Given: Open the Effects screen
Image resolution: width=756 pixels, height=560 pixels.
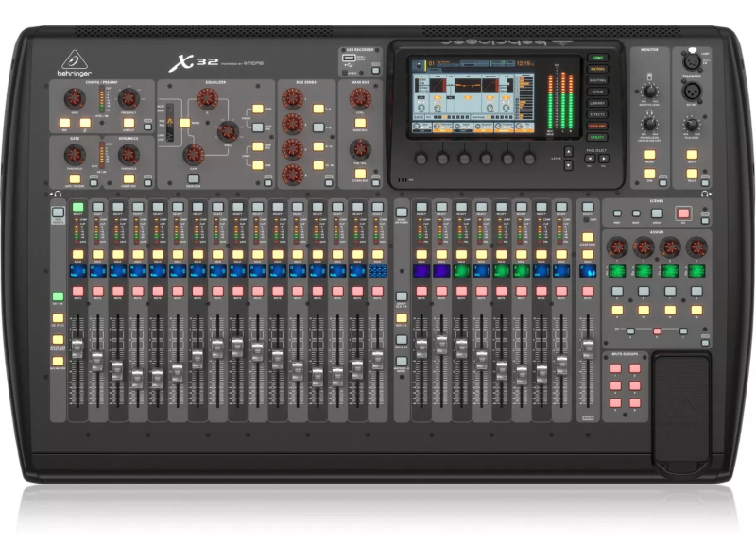Looking at the screenshot, I should coord(597,113).
